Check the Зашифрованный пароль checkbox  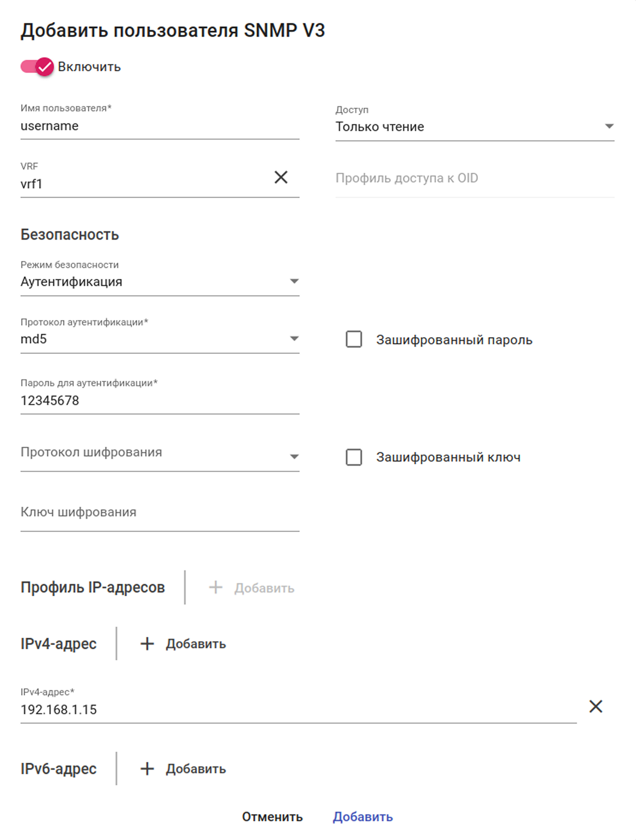(x=354, y=339)
